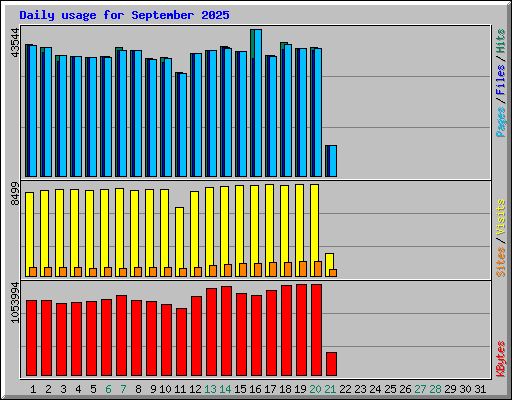
Task: Click green day 21 on the x-axis
Action: tap(330, 389)
